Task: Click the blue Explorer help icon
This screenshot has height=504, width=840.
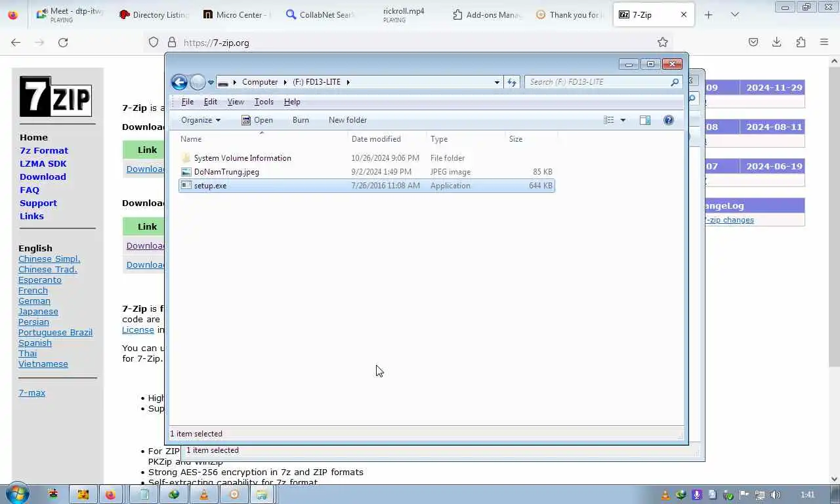Action: pos(669,120)
